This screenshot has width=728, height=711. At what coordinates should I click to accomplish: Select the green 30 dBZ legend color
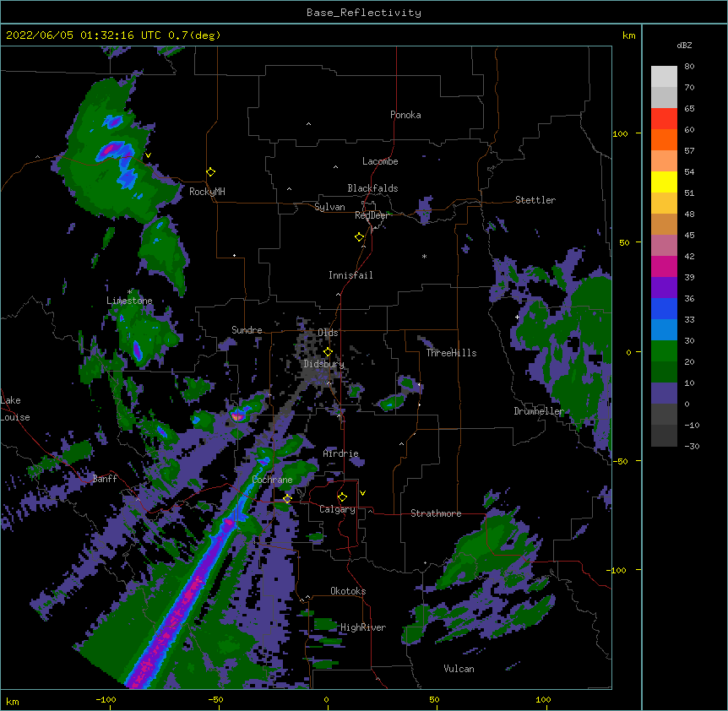pos(664,351)
